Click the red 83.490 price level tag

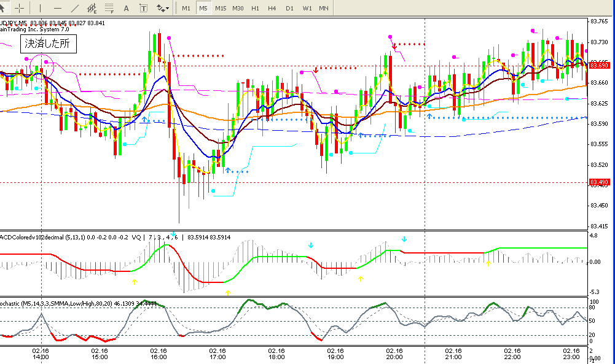(599, 182)
